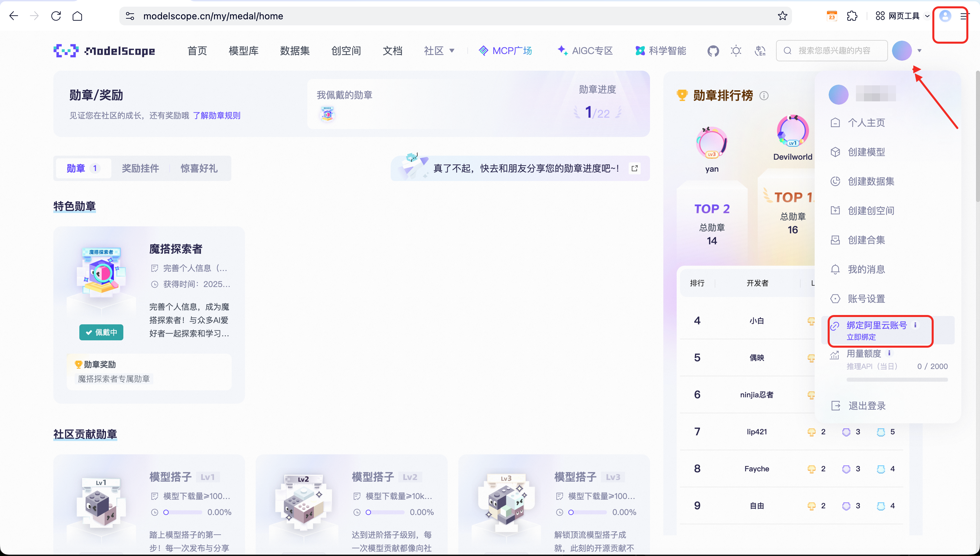Bookmark page with star icon
980x556 pixels.
click(x=782, y=16)
